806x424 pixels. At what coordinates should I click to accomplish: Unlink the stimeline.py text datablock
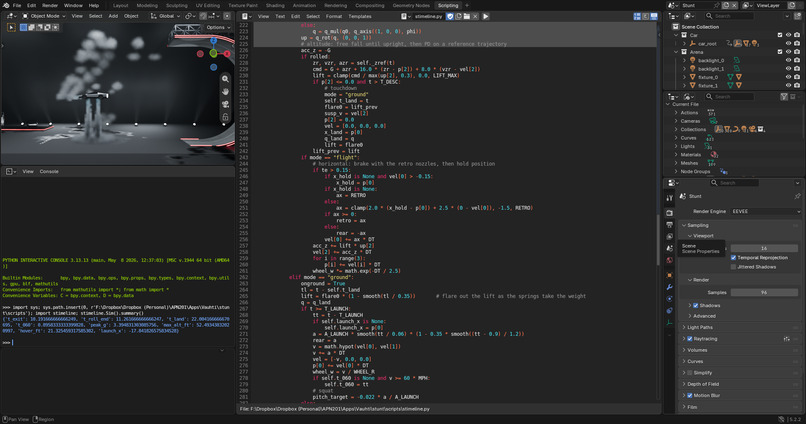[475, 16]
